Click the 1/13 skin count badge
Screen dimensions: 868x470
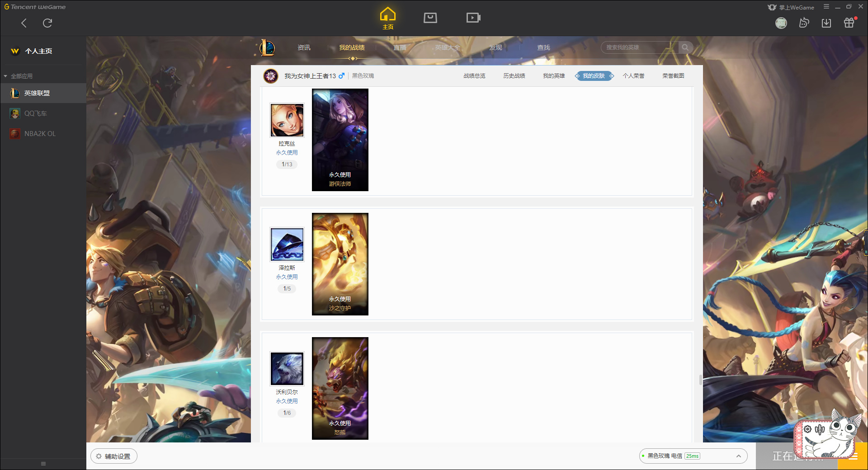coord(287,164)
